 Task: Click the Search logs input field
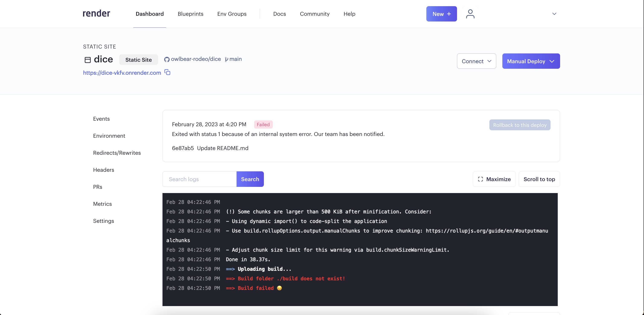point(200,179)
